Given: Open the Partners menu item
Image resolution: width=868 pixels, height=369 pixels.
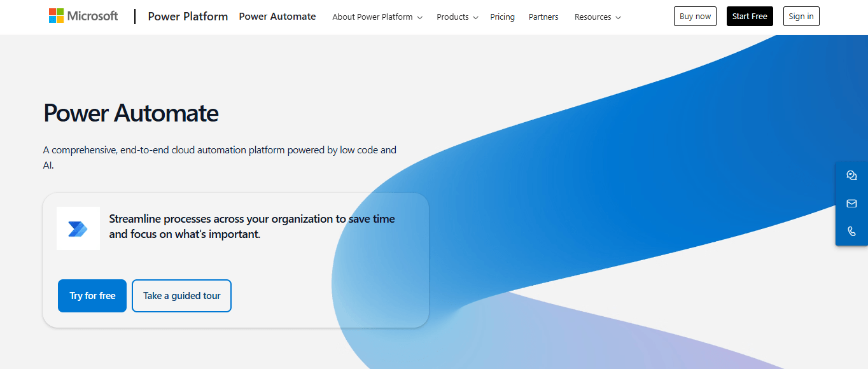Looking at the screenshot, I should [x=543, y=17].
